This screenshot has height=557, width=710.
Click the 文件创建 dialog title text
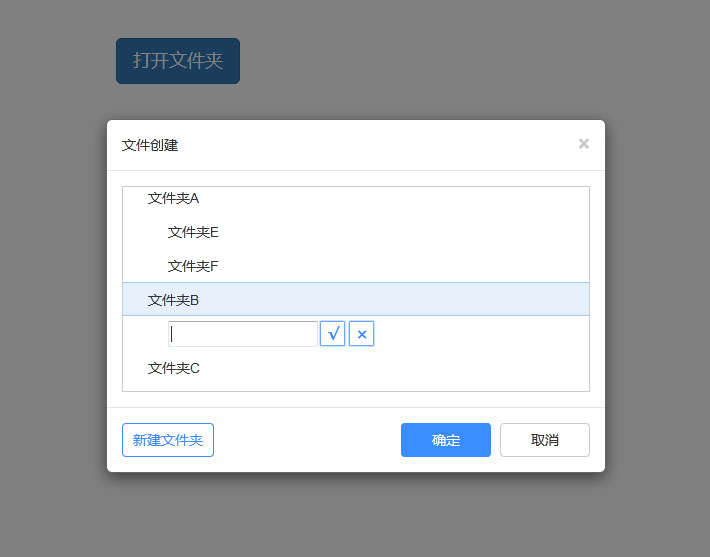click(x=150, y=145)
